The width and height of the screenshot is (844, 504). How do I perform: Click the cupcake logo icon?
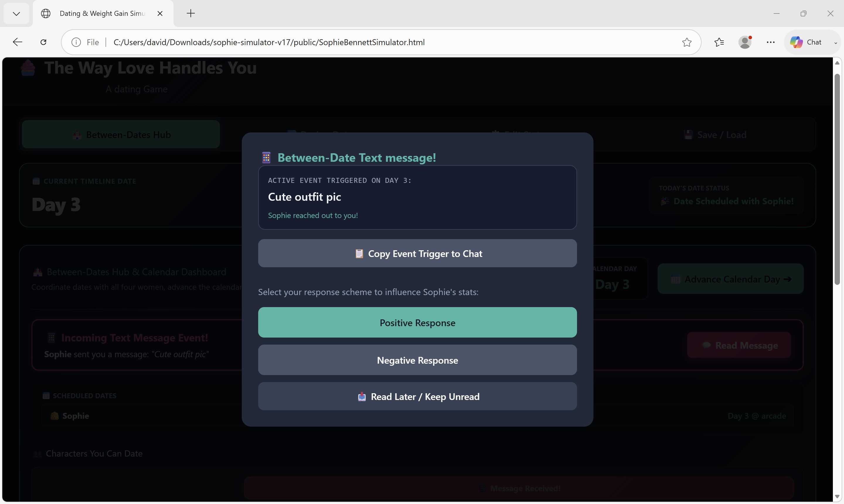coord(28,68)
